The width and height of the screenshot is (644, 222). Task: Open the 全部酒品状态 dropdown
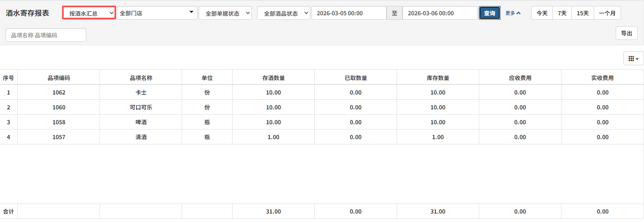click(x=284, y=13)
